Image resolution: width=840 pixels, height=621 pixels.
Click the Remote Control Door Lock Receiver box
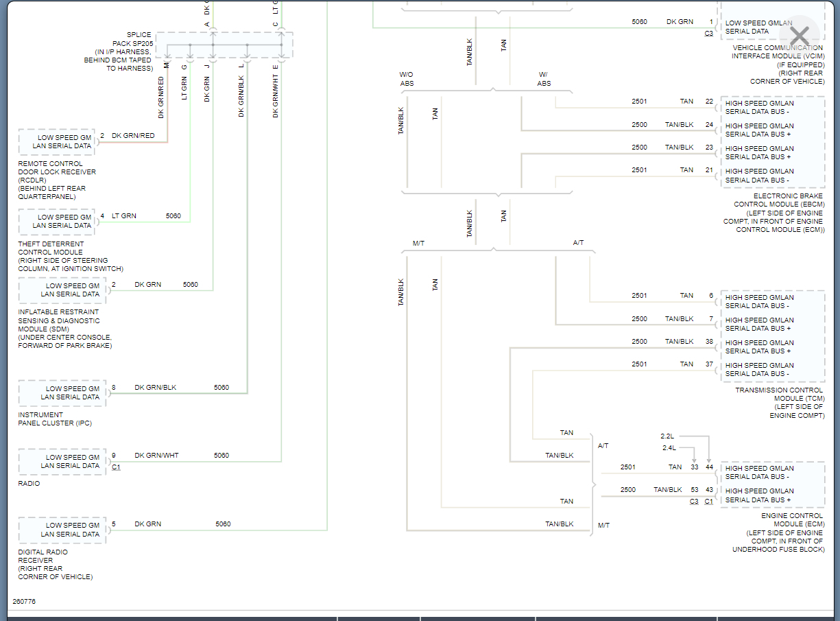point(56,142)
